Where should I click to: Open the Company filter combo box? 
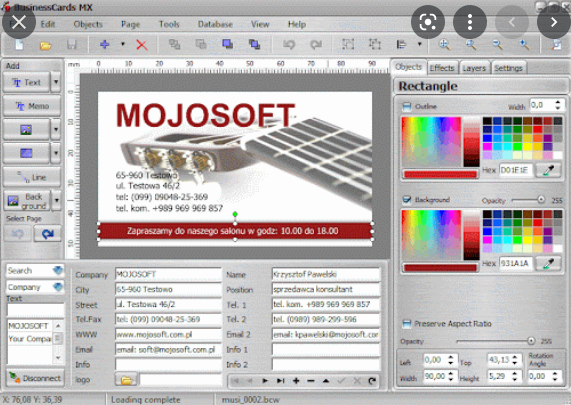35,287
